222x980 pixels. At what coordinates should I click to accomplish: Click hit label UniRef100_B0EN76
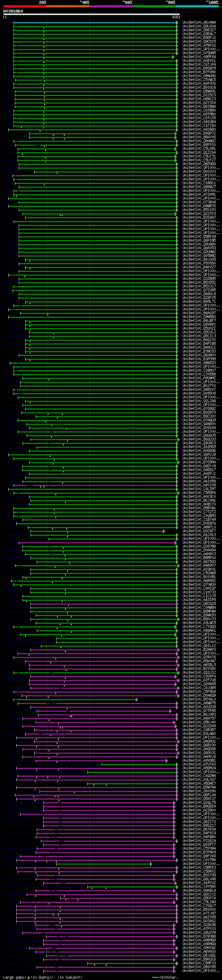pos(199,524)
